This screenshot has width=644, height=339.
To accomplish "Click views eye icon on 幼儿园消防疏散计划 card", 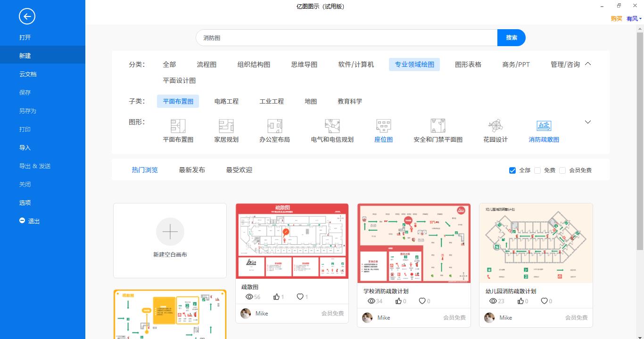I will 493,301.
